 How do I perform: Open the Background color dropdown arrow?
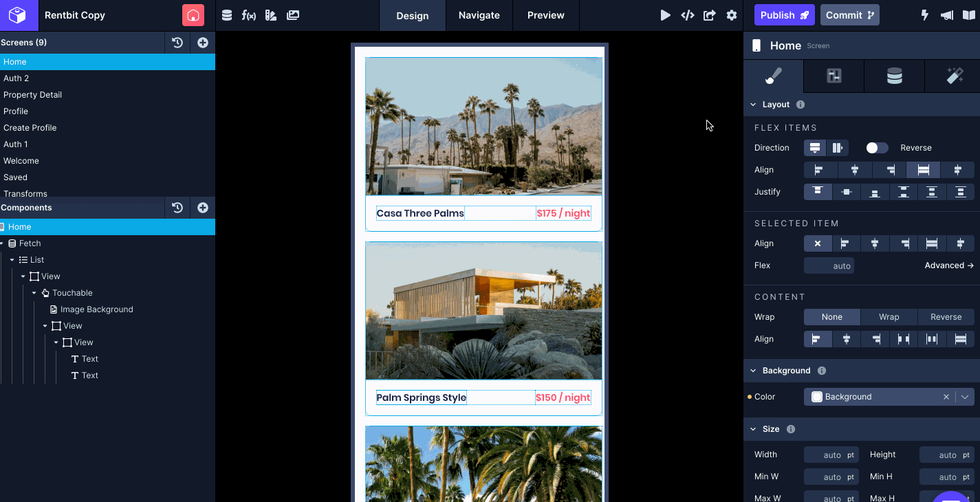click(965, 397)
